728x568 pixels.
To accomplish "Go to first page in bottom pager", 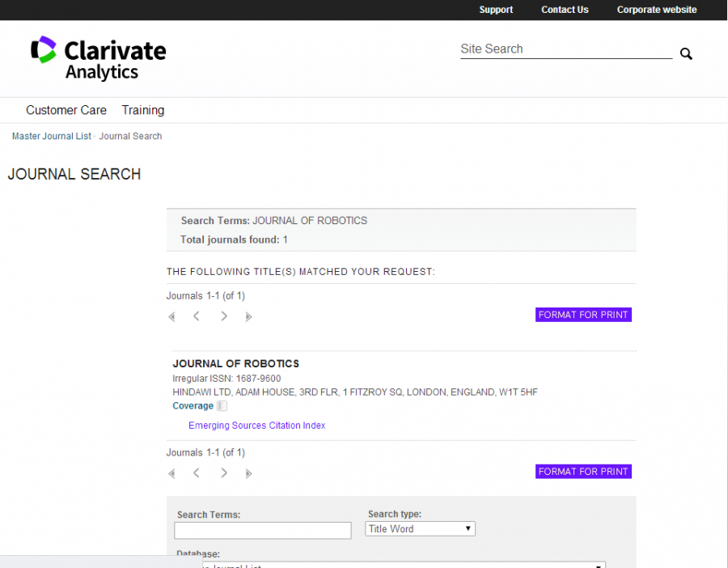I will point(171,473).
